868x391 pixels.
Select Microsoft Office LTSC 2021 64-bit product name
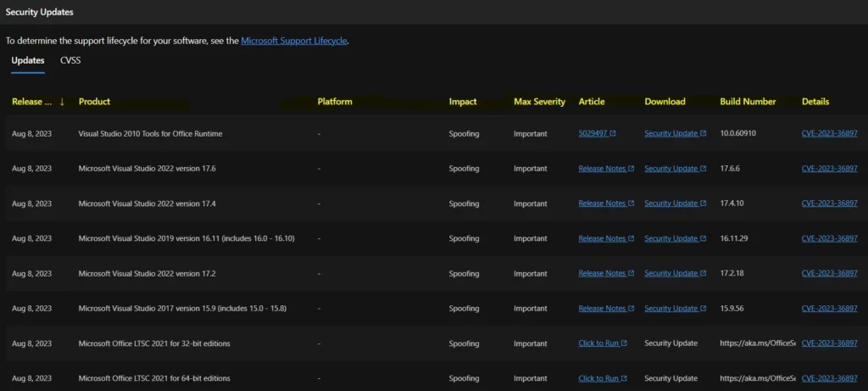tap(154, 378)
